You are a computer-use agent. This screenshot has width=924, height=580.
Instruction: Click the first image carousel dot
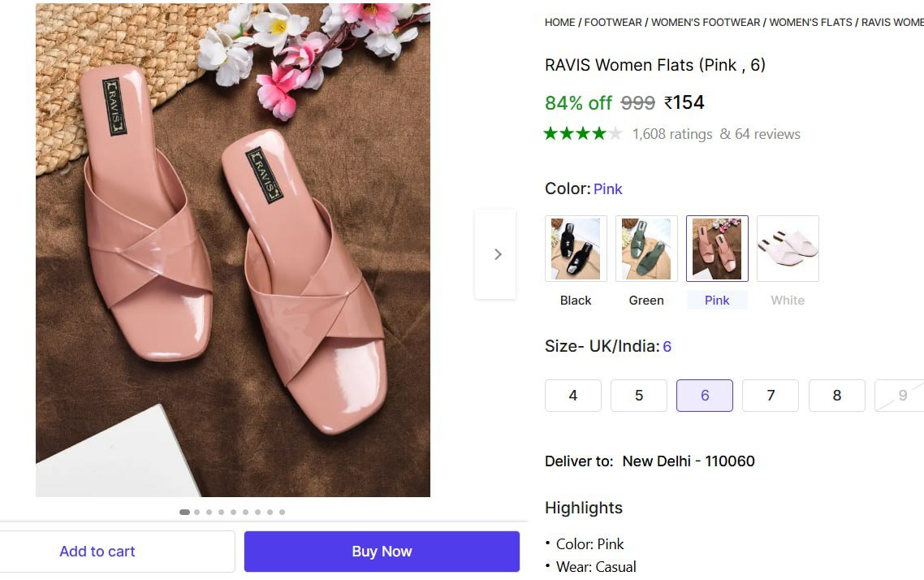click(184, 513)
